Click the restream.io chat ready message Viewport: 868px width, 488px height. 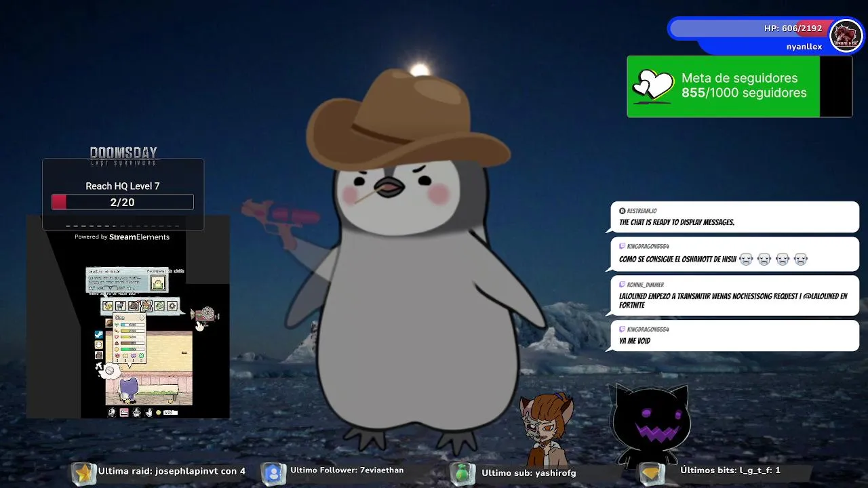(x=734, y=218)
